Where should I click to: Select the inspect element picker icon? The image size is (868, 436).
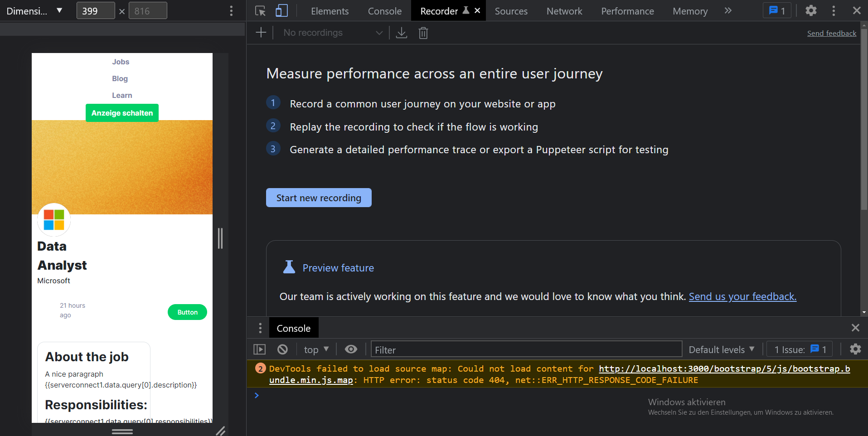(x=260, y=11)
